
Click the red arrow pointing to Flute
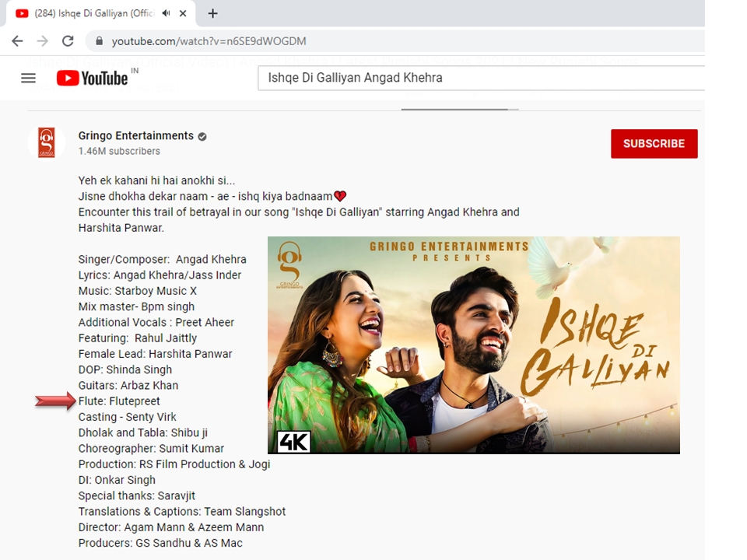(x=54, y=401)
